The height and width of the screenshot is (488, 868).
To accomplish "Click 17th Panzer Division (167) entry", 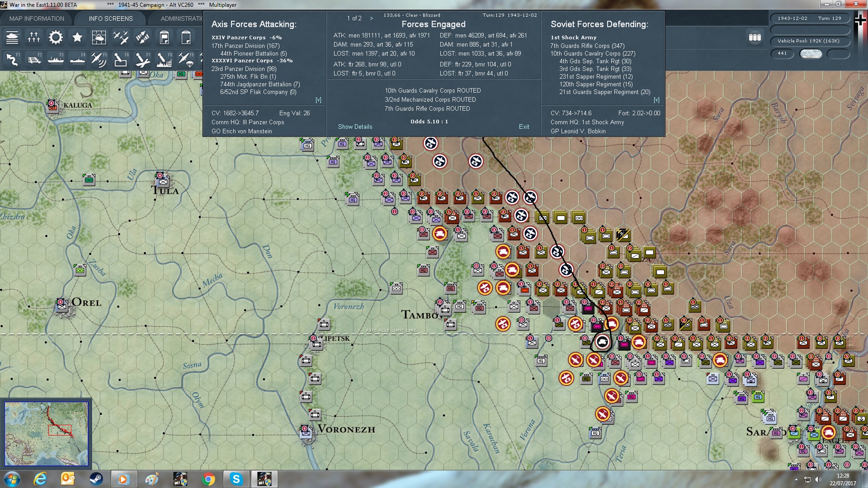I will click(245, 46).
